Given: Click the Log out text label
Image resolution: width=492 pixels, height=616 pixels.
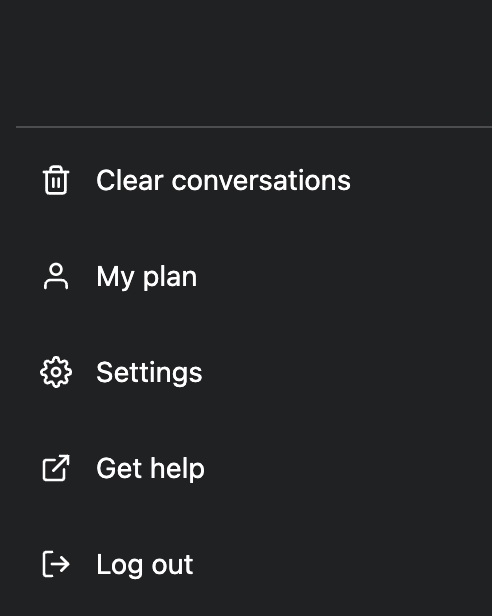Looking at the screenshot, I should [145, 565].
